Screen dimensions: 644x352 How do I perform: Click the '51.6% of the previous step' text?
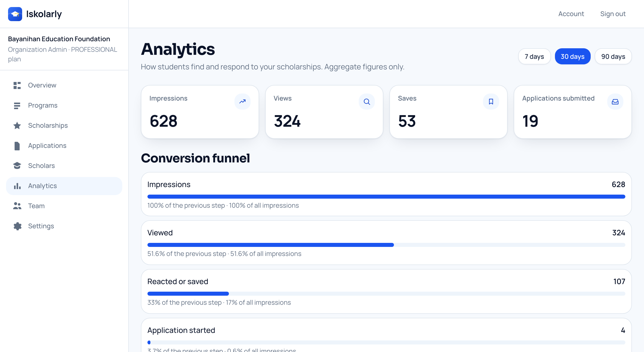(187, 254)
